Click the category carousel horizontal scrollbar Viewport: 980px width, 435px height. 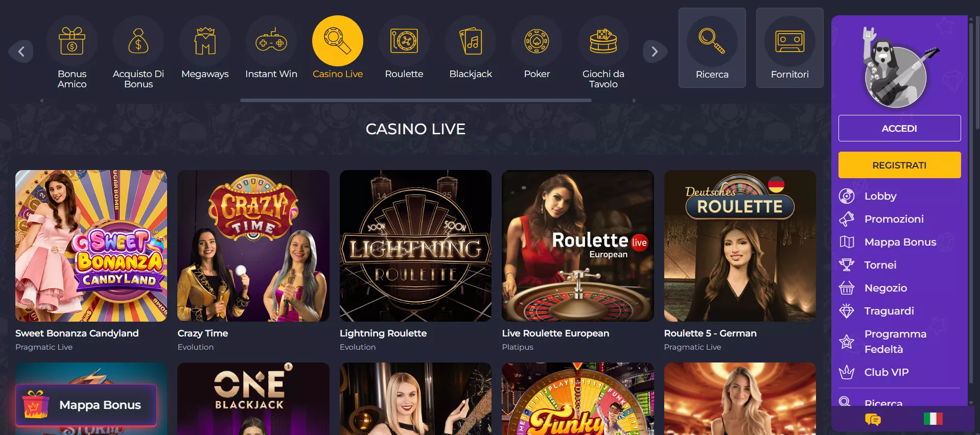tap(416, 101)
